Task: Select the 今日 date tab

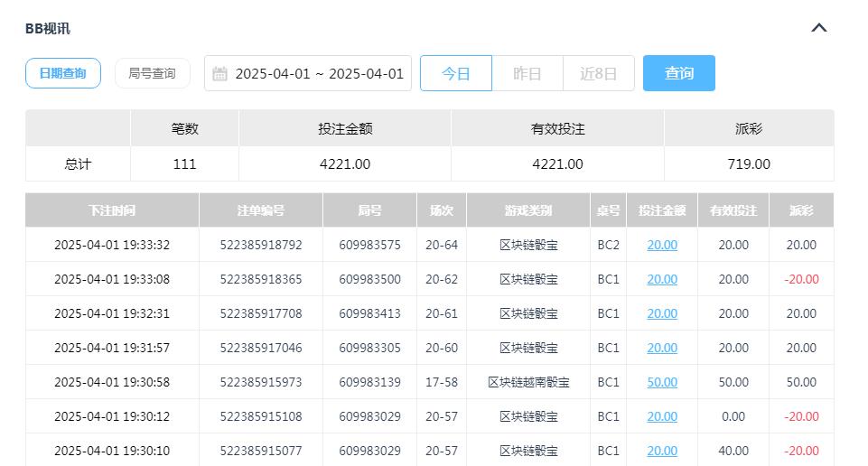Action: click(456, 73)
